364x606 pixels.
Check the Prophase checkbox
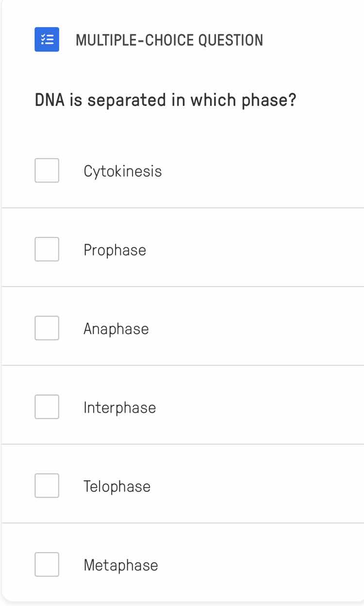(47, 250)
